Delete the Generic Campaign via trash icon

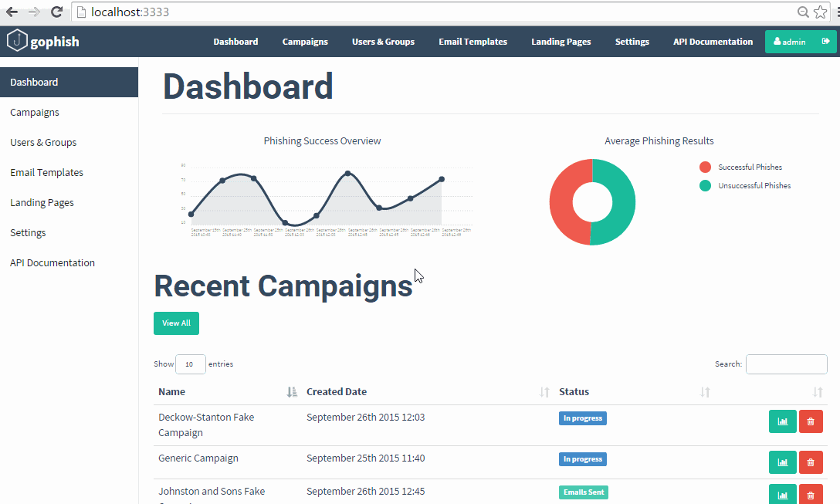pyautogui.click(x=811, y=462)
